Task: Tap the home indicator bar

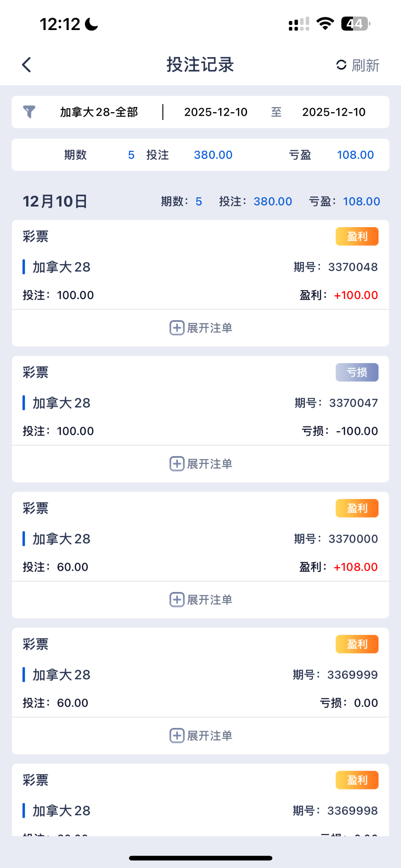Action: [200, 858]
